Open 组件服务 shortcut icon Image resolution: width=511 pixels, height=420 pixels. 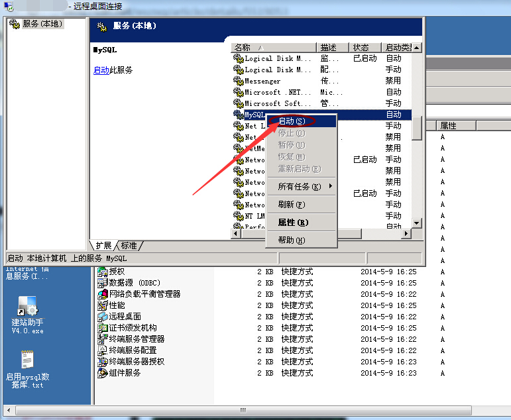tap(103, 373)
